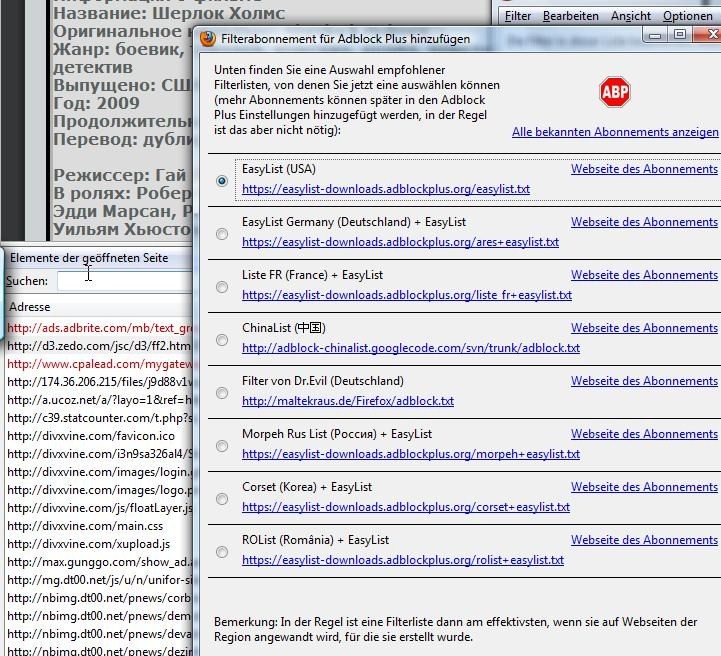Image resolution: width=721 pixels, height=656 pixels.
Task: Open the Optionen menu
Action: tap(687, 16)
